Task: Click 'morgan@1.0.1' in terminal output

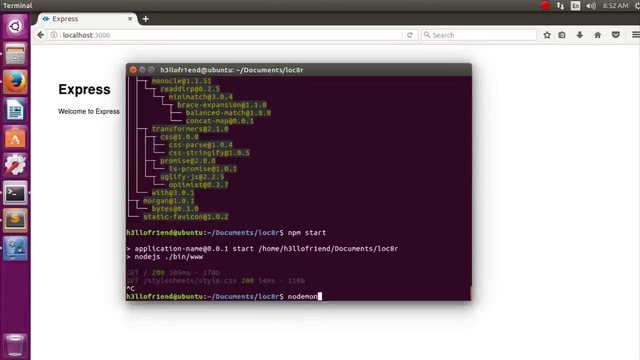Action: pos(169,201)
